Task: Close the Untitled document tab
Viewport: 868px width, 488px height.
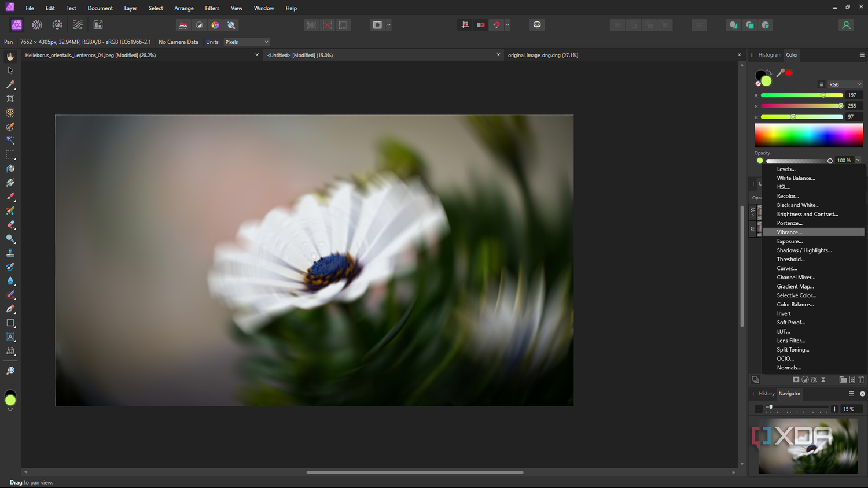Action: [498, 56]
